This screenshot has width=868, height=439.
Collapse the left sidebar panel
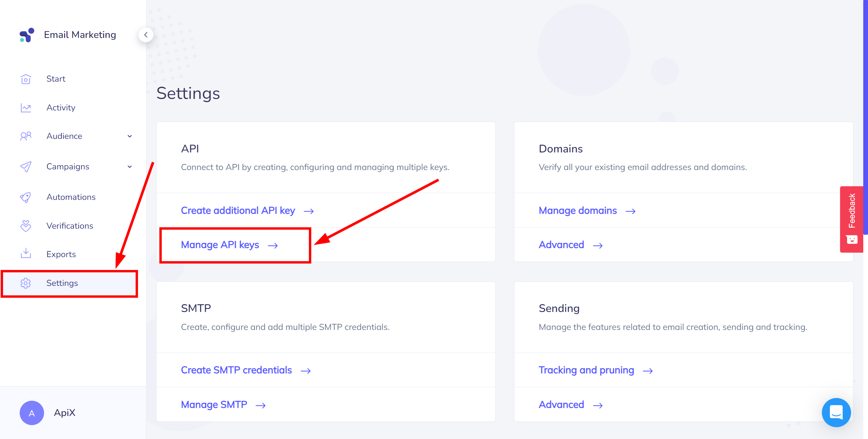[x=146, y=35]
